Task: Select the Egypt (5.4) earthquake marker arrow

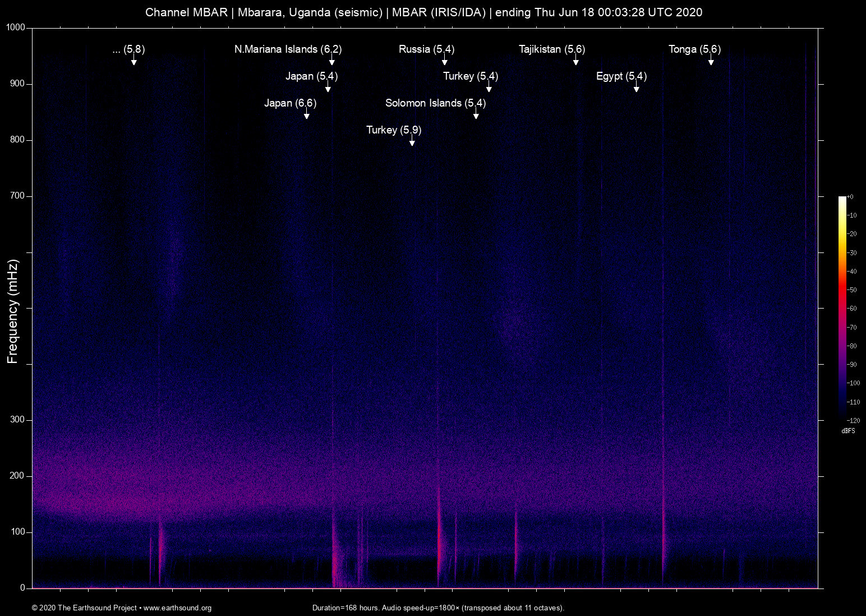Action: point(636,89)
